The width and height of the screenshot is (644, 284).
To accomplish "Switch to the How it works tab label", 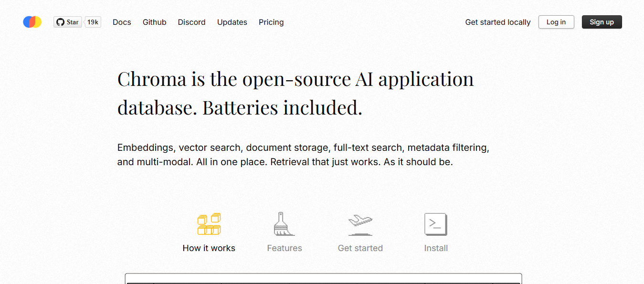I will tap(209, 248).
